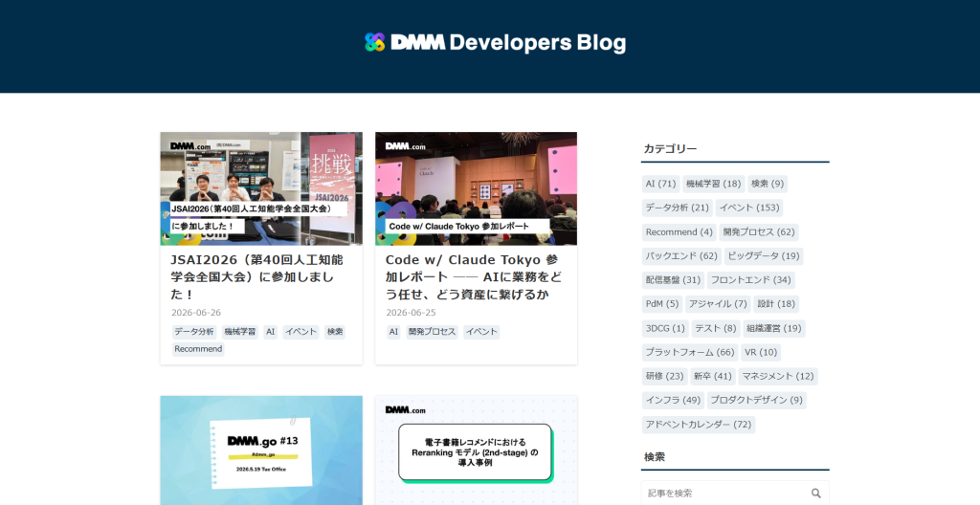The height and width of the screenshot is (505, 980).
Task: Click データ分析 tag on JSAI2026 card
Action: click(x=193, y=332)
